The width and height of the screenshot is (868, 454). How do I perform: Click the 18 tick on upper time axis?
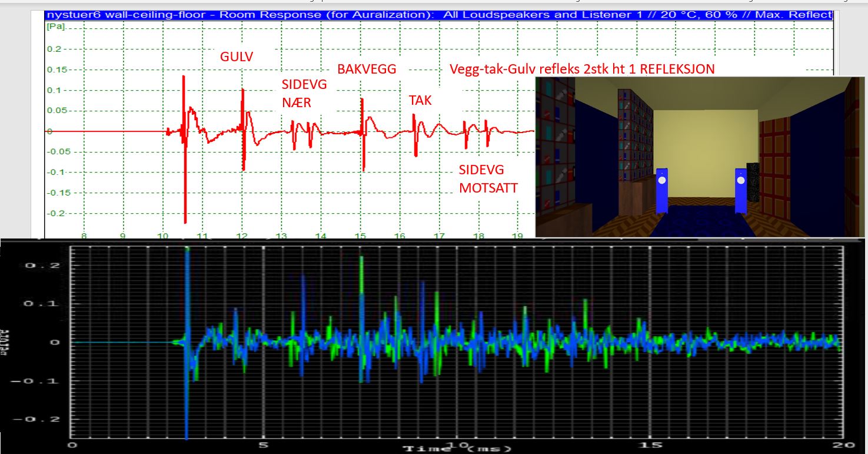click(479, 236)
